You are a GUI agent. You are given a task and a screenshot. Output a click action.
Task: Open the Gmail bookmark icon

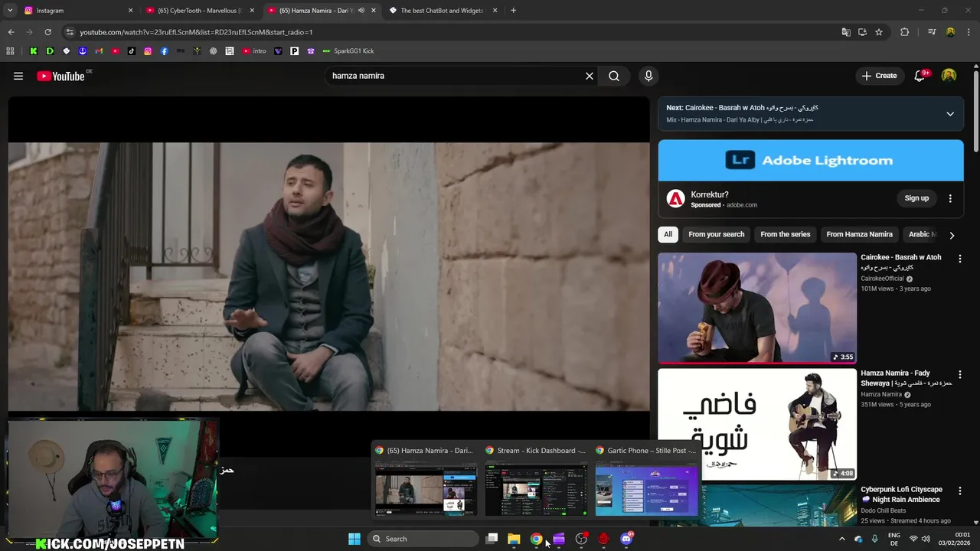coord(99,51)
